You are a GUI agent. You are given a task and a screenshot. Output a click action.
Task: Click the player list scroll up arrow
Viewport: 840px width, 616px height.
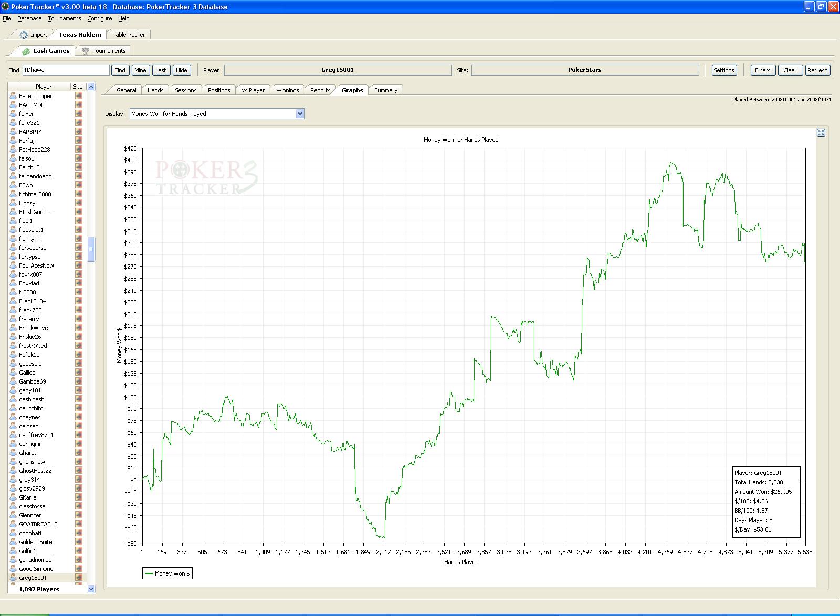91,87
